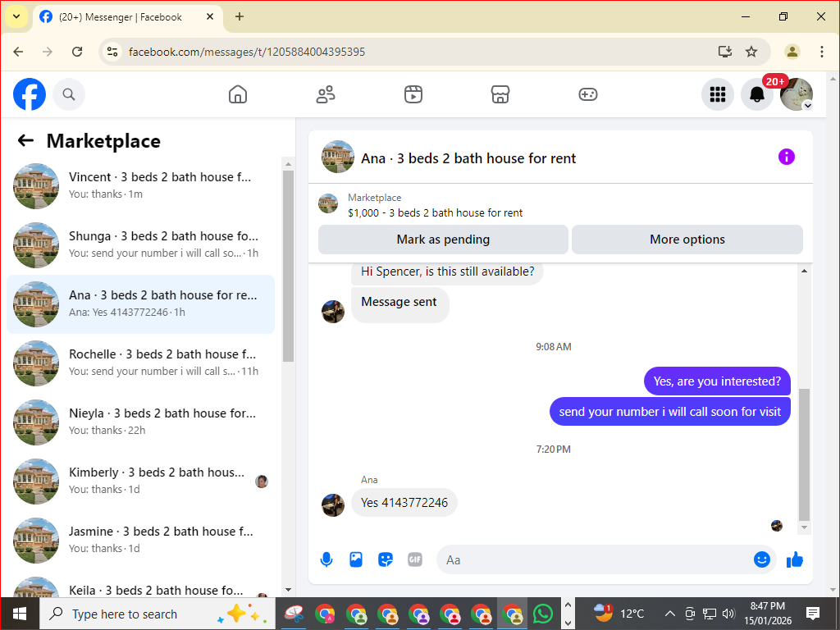The width and height of the screenshot is (840, 630).
Task: Click conversation list scrollbar thumb
Action: point(288,266)
